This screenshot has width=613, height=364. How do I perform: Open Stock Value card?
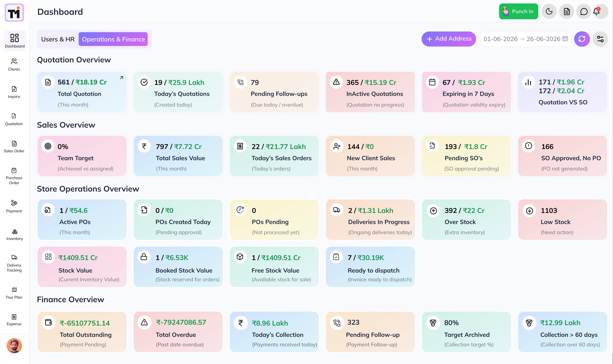point(82,267)
